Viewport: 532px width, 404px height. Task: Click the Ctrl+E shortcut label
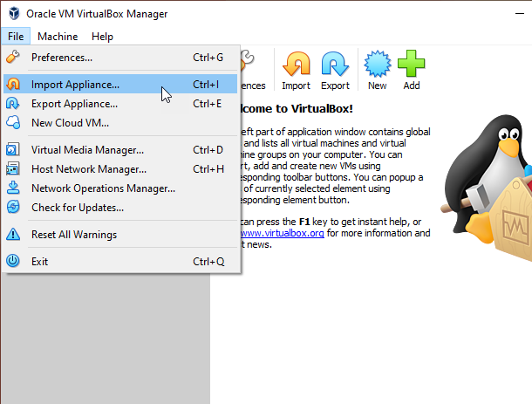tap(208, 104)
